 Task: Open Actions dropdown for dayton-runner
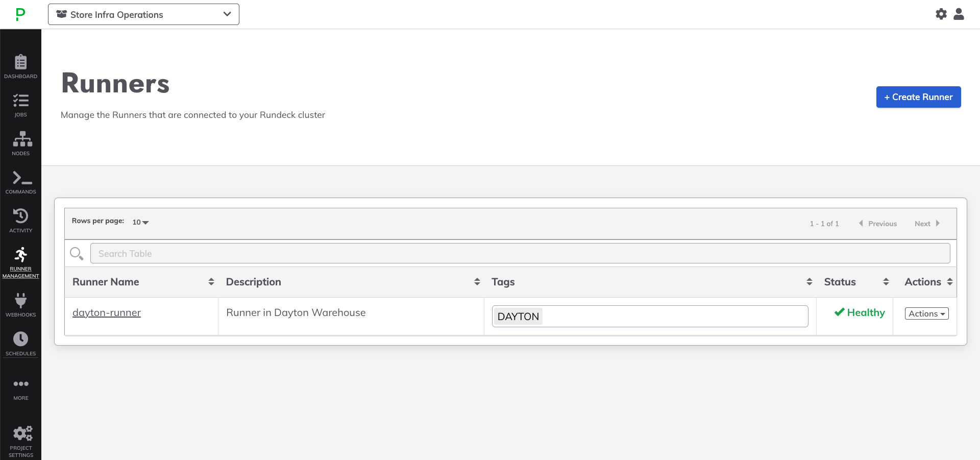pyautogui.click(x=927, y=313)
